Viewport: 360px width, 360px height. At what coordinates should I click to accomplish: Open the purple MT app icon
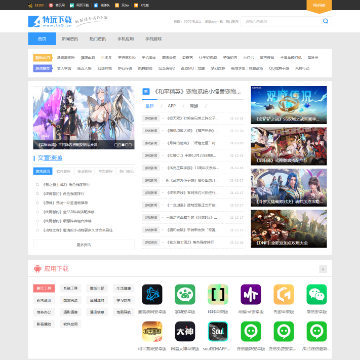click(251, 294)
